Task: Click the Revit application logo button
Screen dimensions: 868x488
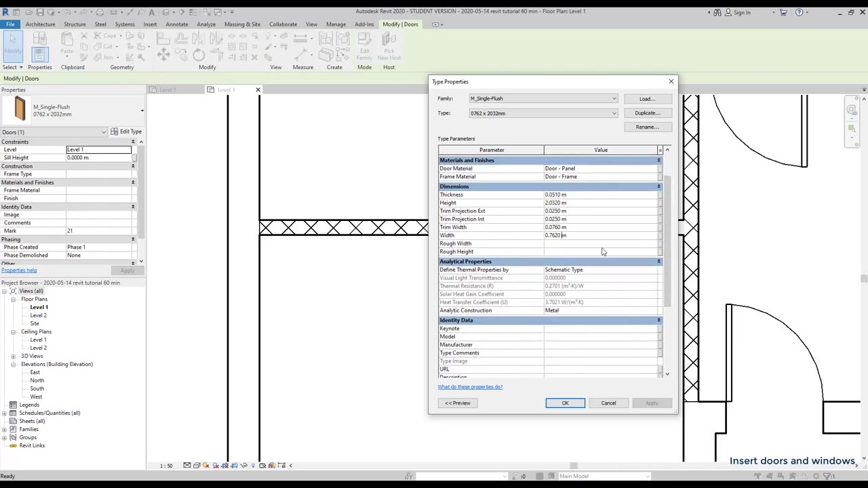Action: [6, 12]
